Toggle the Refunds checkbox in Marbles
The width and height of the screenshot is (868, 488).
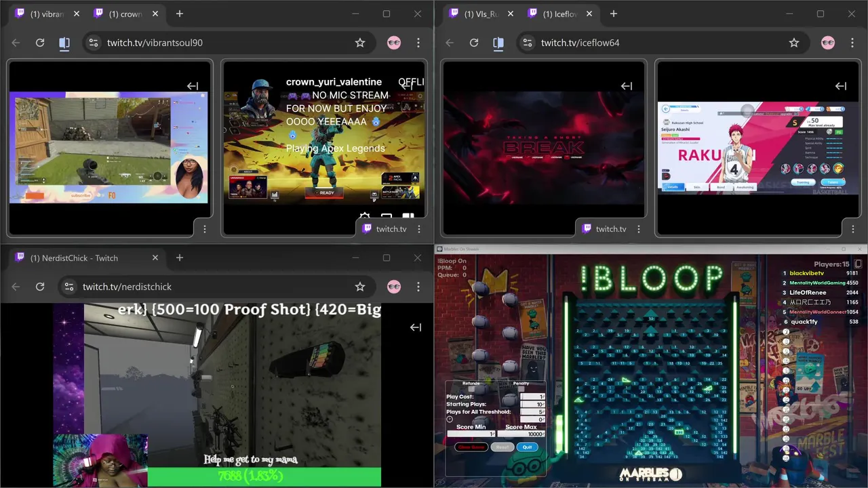pyautogui.click(x=471, y=389)
